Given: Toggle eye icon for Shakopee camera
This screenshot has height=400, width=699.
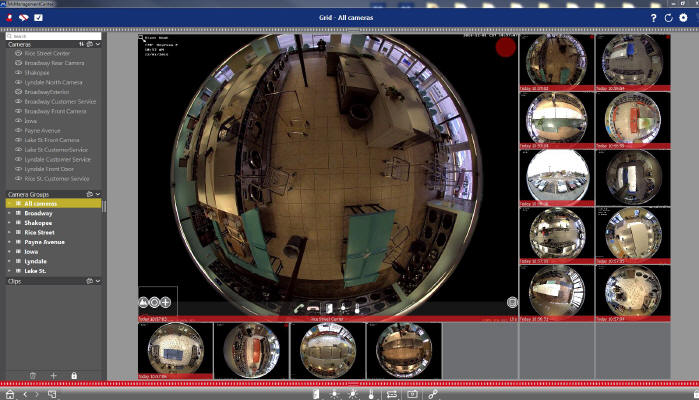Looking at the screenshot, I should pyautogui.click(x=18, y=72).
